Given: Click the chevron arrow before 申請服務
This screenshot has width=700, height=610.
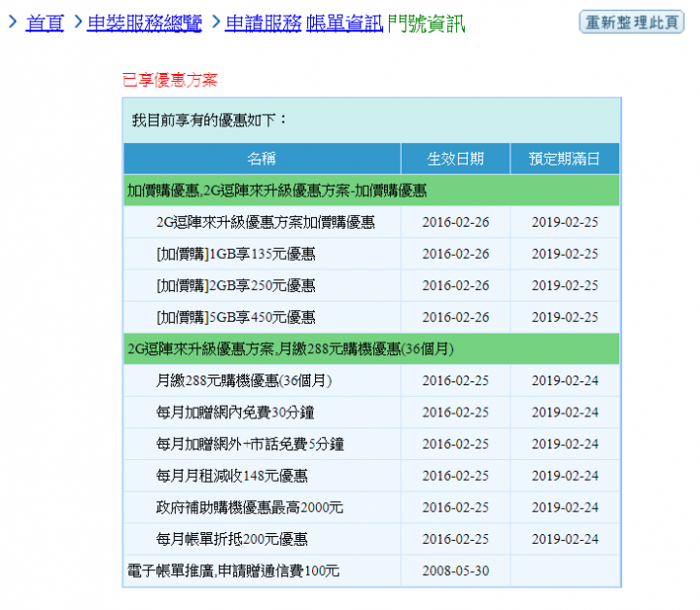Looking at the screenshot, I should pos(216,21).
